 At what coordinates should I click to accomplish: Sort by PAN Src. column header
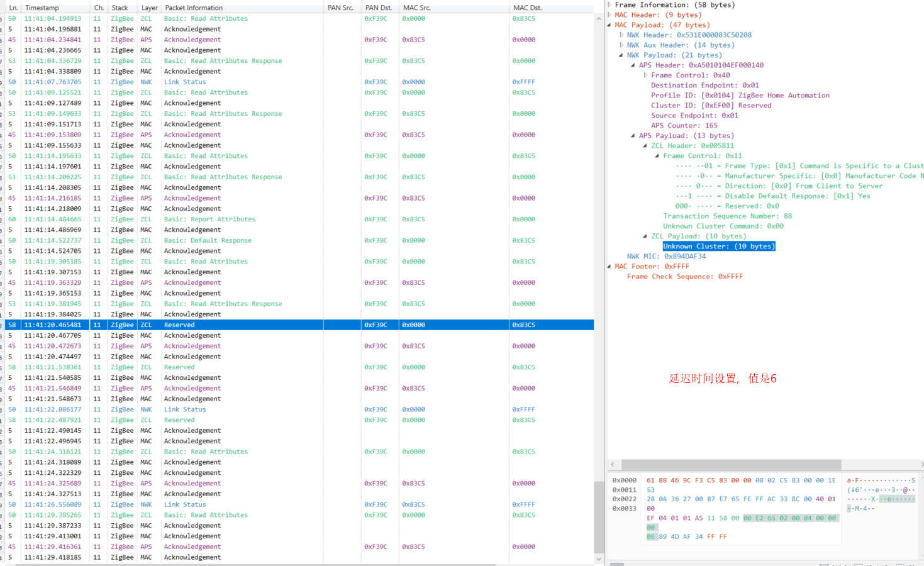pos(342,8)
